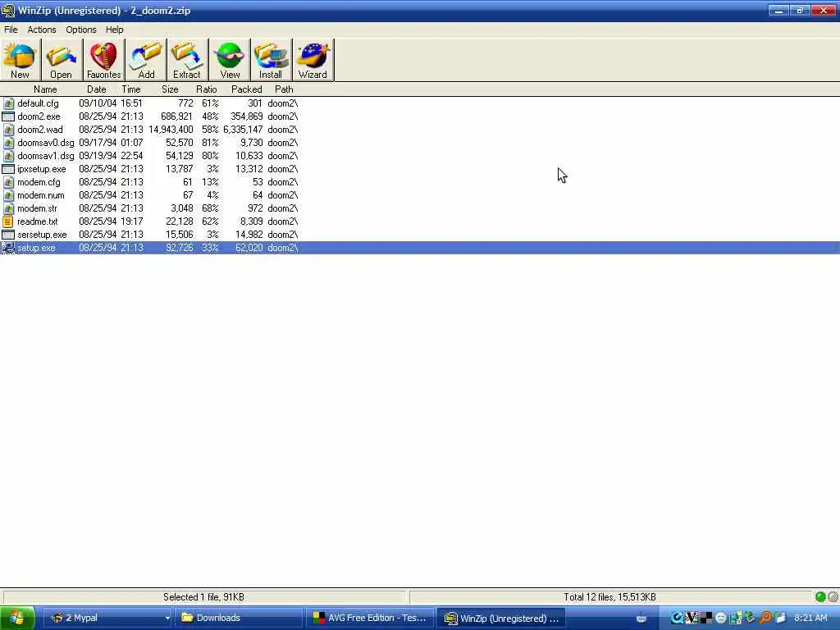Sort by the Date column header
The height and width of the screenshot is (630, 840).
[x=97, y=89]
